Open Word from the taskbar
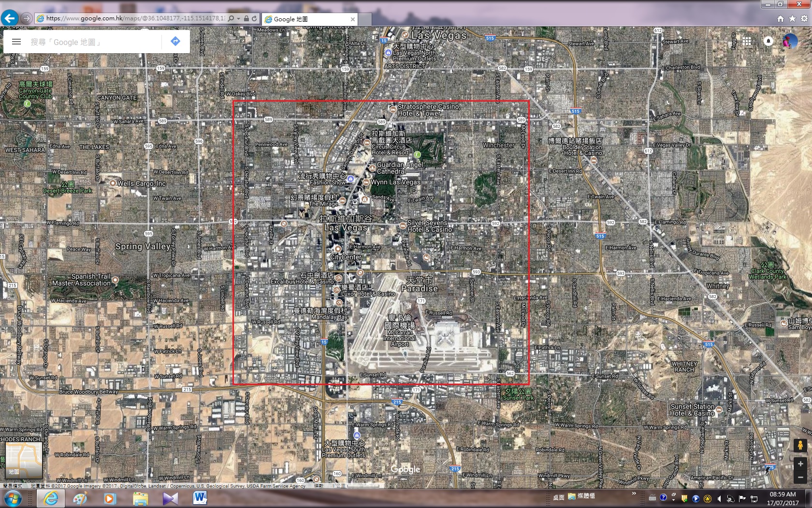 click(x=200, y=498)
